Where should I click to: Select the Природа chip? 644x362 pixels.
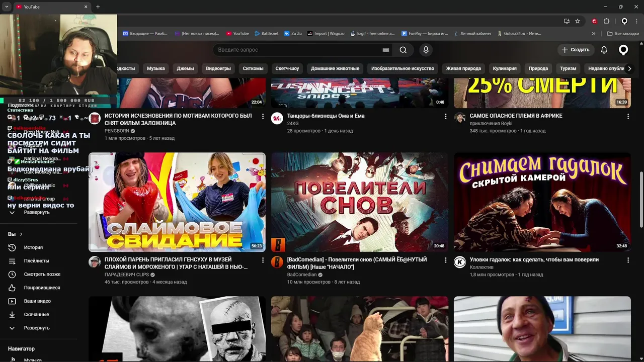point(538,68)
